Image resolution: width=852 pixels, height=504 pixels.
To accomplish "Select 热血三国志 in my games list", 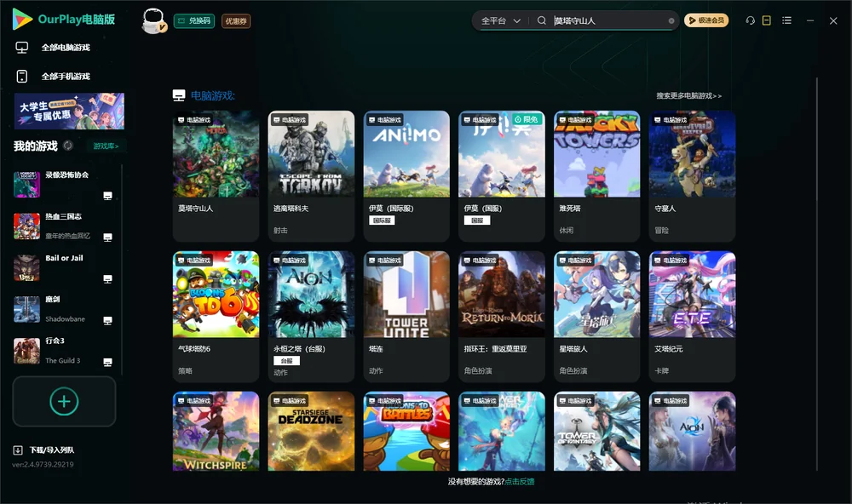I will pos(64,216).
